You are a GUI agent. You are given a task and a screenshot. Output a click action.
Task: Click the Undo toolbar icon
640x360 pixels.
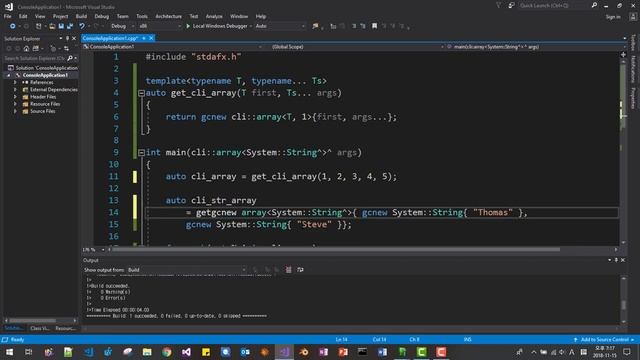[x=82, y=26]
